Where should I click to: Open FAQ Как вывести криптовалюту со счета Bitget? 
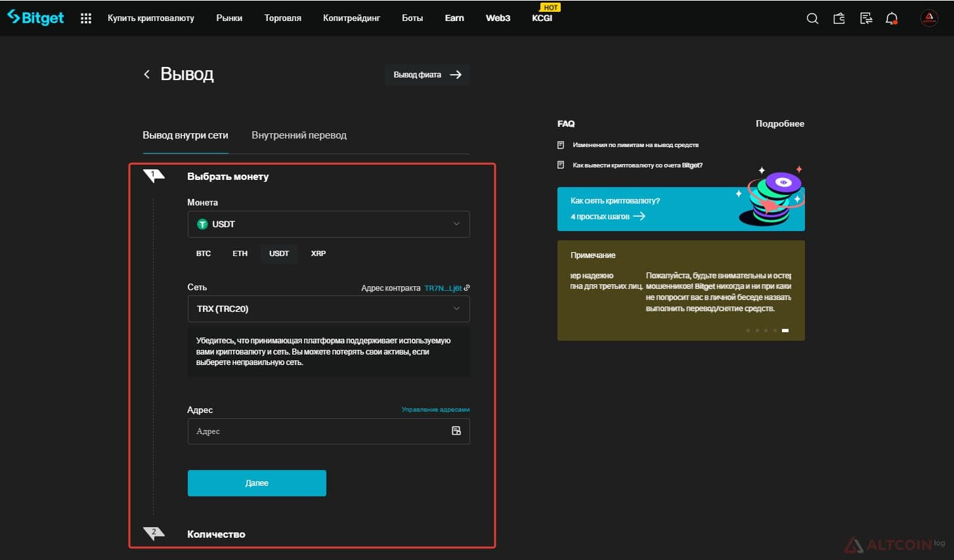638,165
